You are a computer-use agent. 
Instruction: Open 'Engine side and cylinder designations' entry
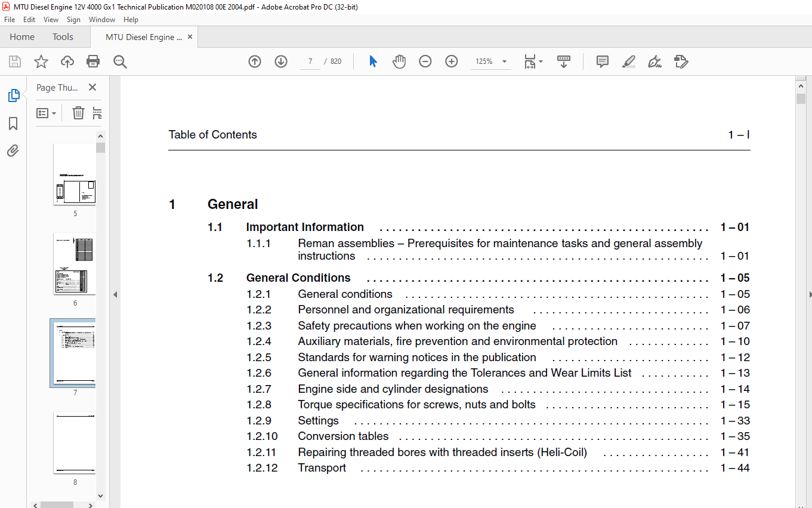(x=393, y=389)
